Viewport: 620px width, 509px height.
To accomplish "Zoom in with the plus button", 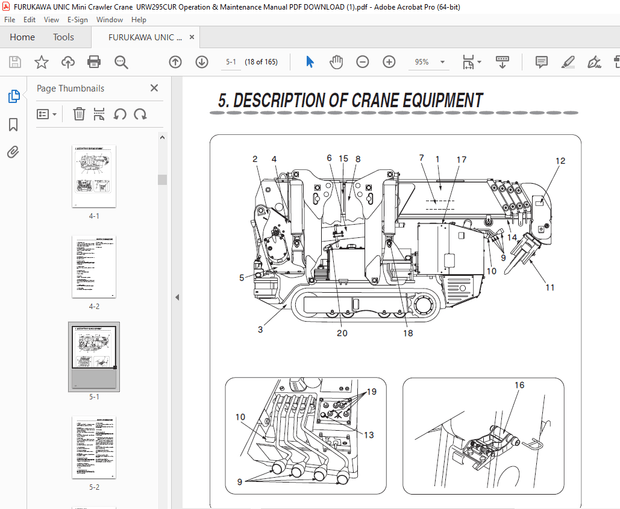I will 389,62.
